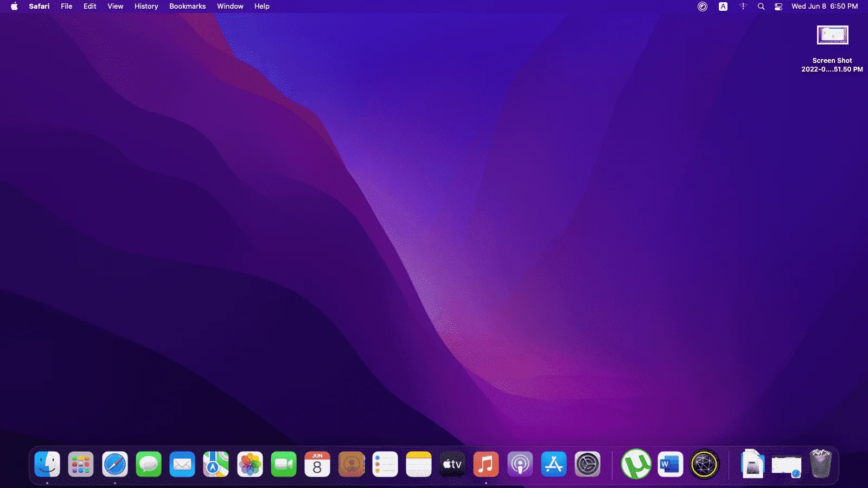Viewport: 868px width, 488px height.
Task: Open the documents stack in the Dock
Action: point(752,464)
